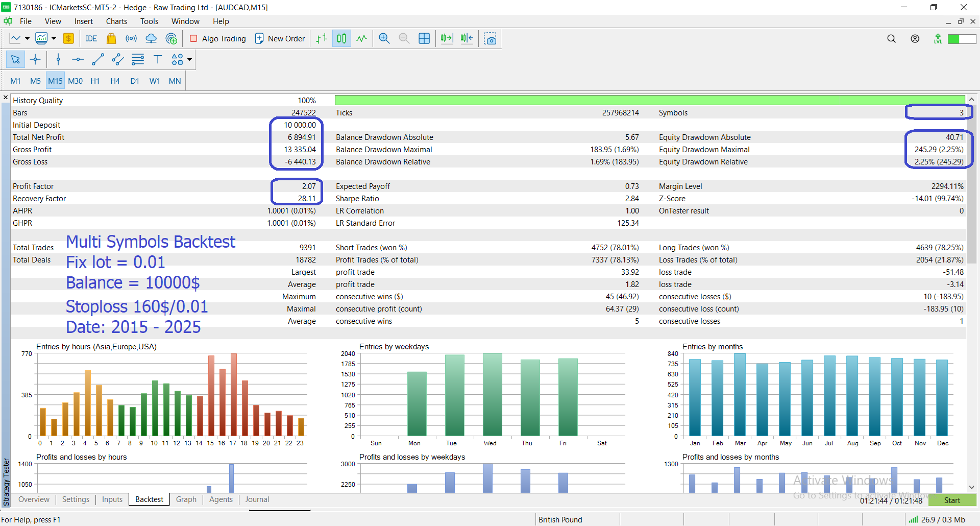Toggle Algo Trading on
This screenshot has height=526, width=980.
click(x=218, y=39)
